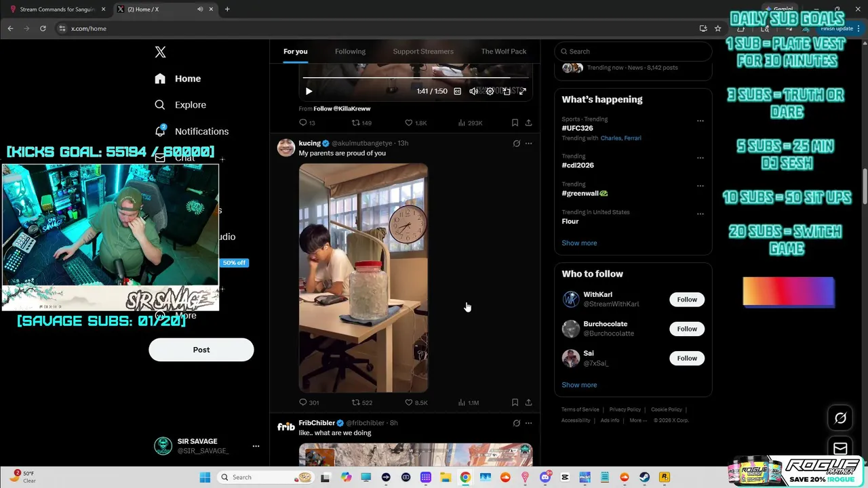868x488 pixels.
Task: Share the video post
Action: click(528, 123)
